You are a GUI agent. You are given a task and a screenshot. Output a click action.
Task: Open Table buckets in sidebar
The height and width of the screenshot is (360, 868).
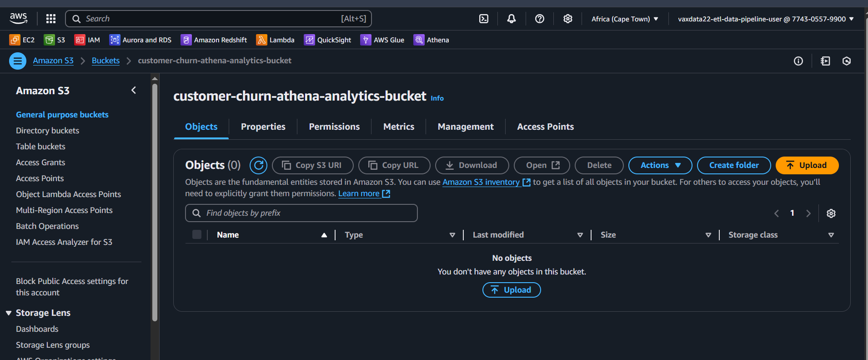click(x=40, y=147)
